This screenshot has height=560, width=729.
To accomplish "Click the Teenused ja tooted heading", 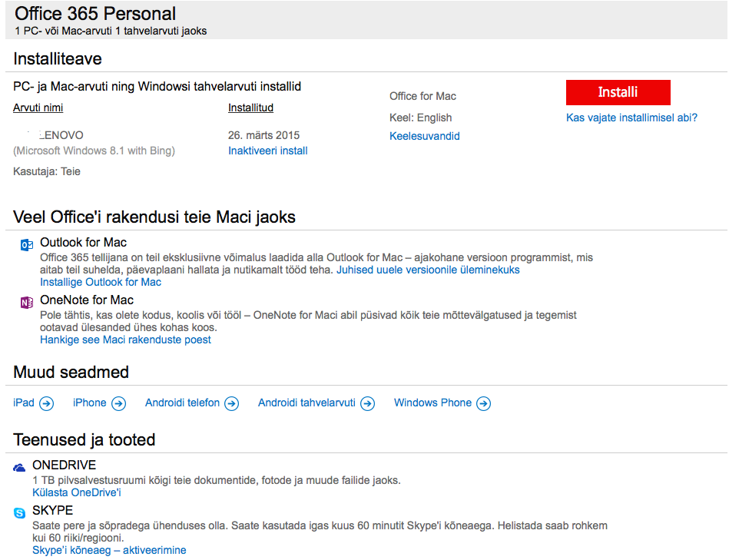I will (84, 439).
